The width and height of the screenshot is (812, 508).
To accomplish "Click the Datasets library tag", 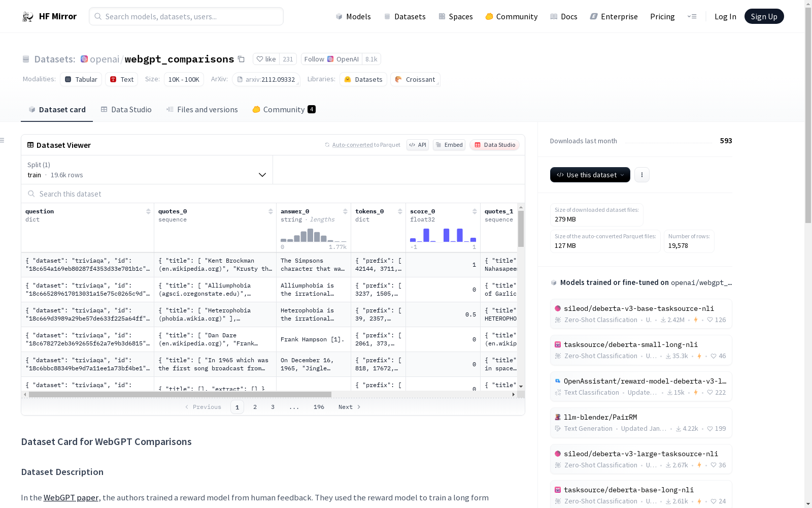I will (363, 79).
